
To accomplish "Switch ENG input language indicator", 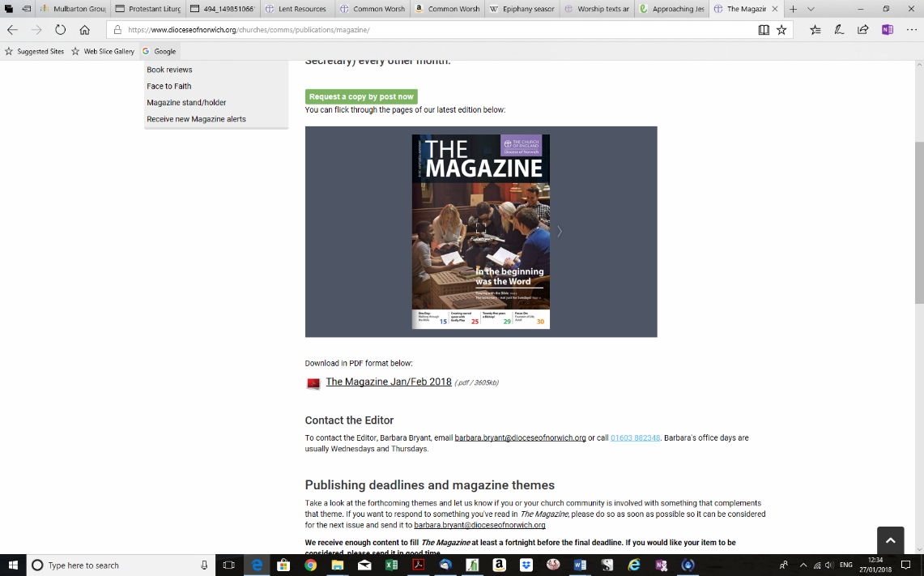I will point(846,565).
